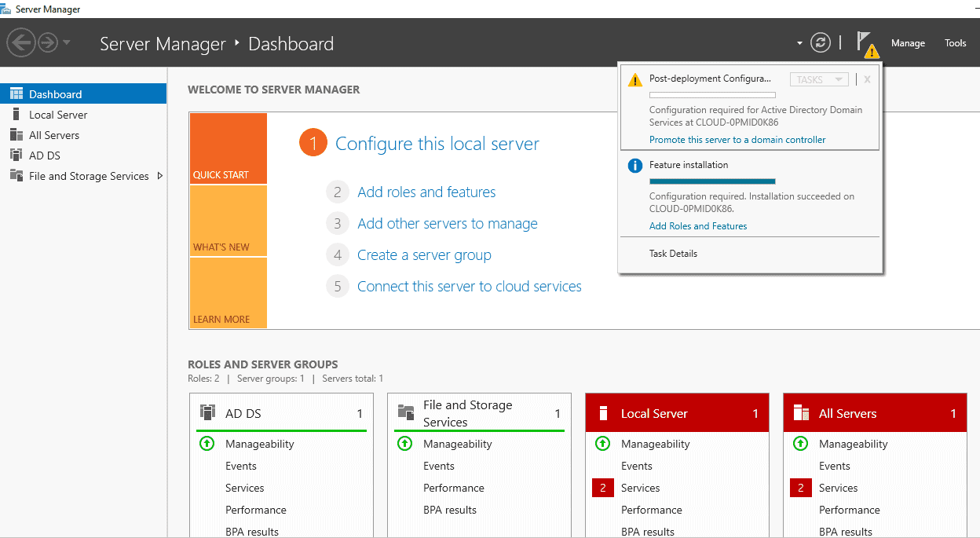Screen dimensions: 980x538
Task: Open File and Storage Services tile header
Action: point(480,413)
